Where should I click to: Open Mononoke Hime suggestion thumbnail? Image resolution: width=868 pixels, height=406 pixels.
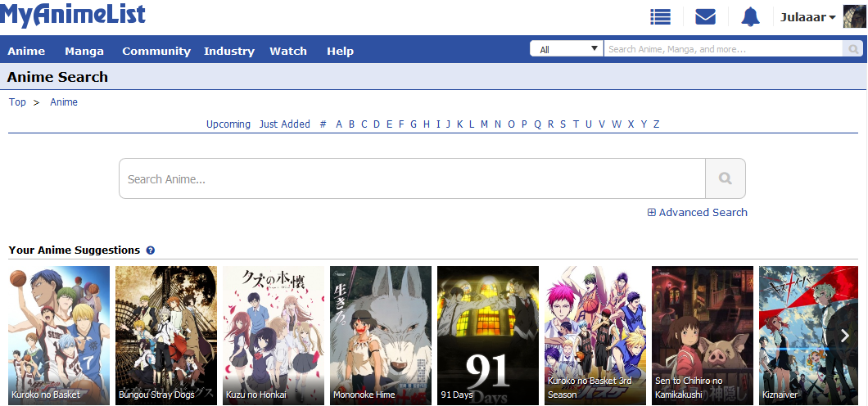pos(381,336)
